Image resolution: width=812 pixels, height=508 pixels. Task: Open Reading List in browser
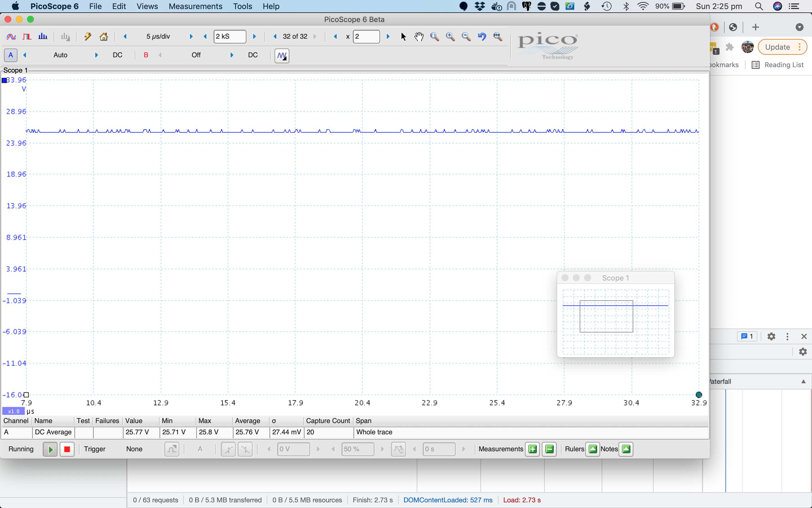click(x=778, y=65)
